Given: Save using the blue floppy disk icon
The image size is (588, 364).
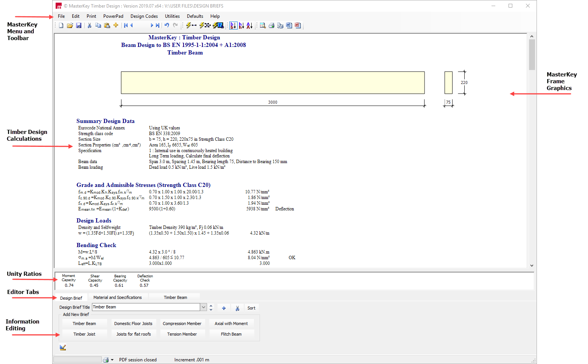Looking at the screenshot, I should 79,25.
